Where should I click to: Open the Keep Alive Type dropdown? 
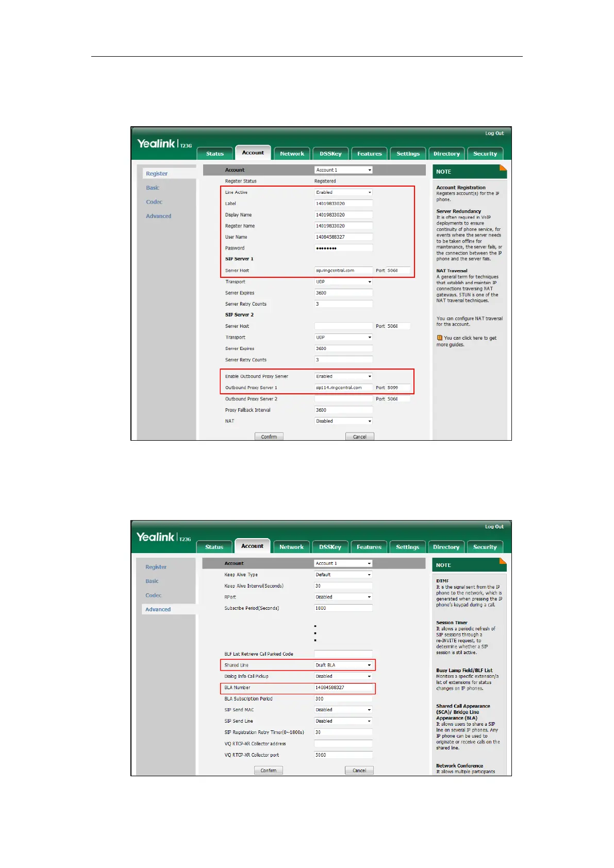tap(343, 575)
